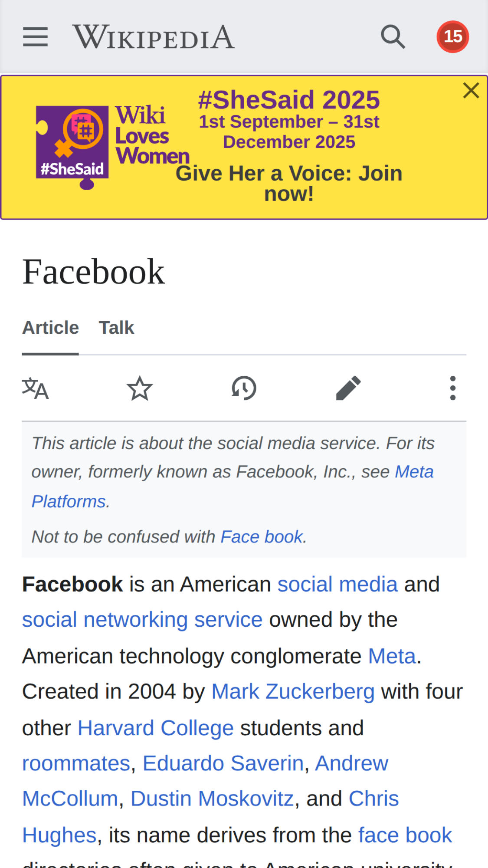Select the Article tab
Viewport: 488px width, 868px height.
pos(50,328)
